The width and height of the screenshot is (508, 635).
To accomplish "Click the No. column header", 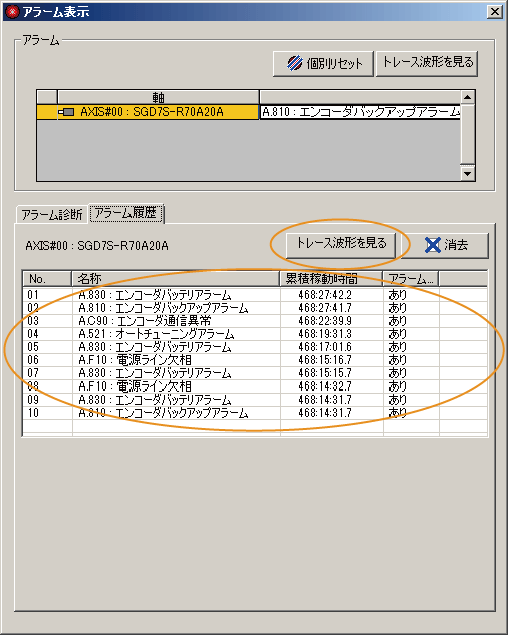I will pos(47,279).
